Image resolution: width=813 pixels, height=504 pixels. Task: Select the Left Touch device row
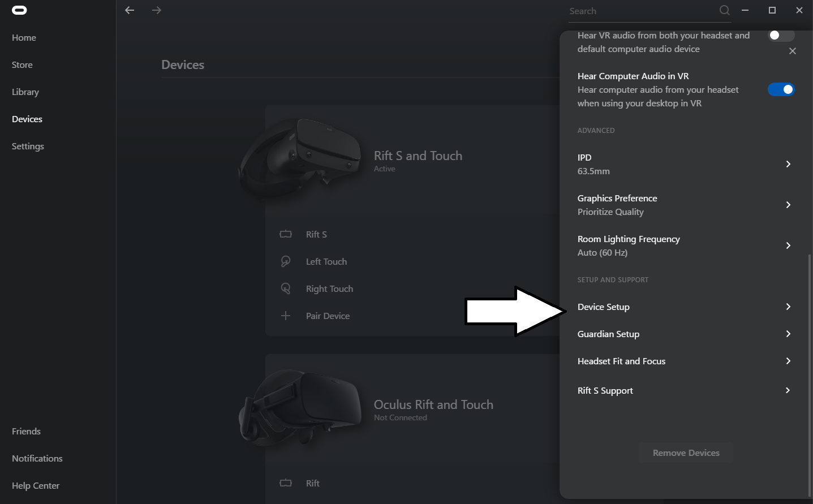pos(413,261)
